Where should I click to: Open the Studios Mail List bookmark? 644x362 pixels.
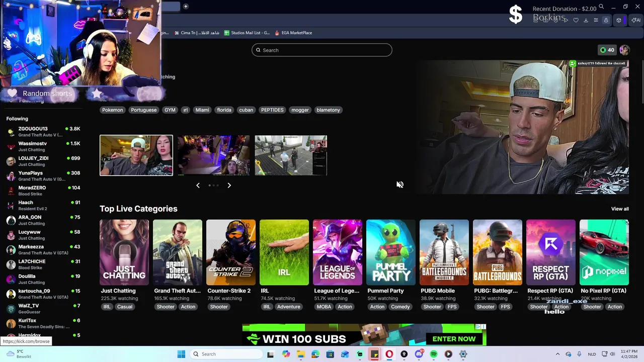pos(247,33)
